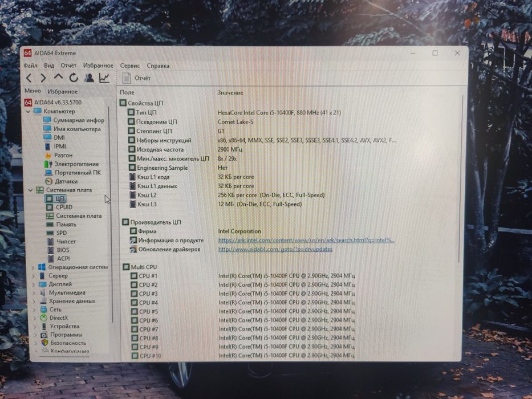The height and width of the screenshot is (399, 532).
Task: Click the Хранение данных icon
Action: coord(43,301)
